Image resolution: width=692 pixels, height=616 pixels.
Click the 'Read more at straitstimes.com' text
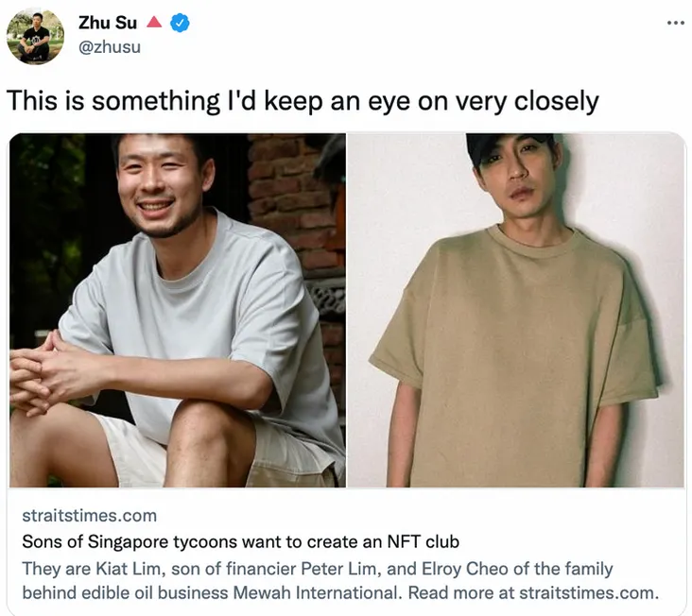pos(533,592)
